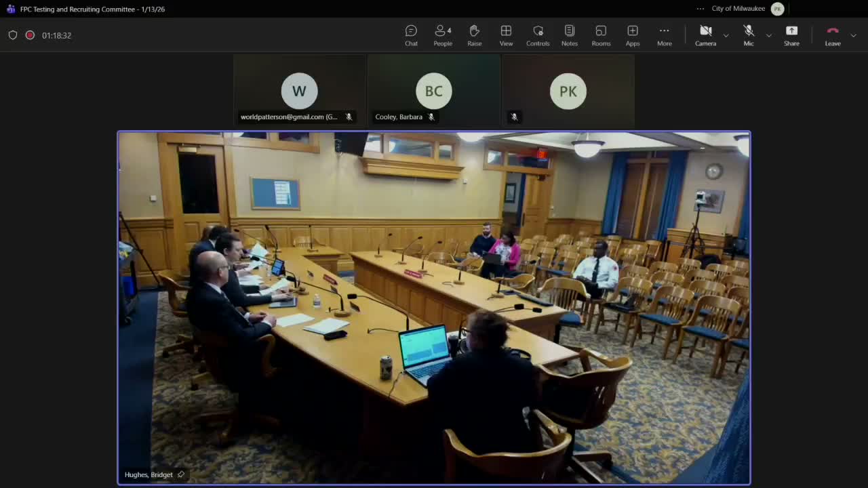Click the muted mic on worldpatterson's tile
This screenshot has width=868, height=488.
(x=349, y=117)
